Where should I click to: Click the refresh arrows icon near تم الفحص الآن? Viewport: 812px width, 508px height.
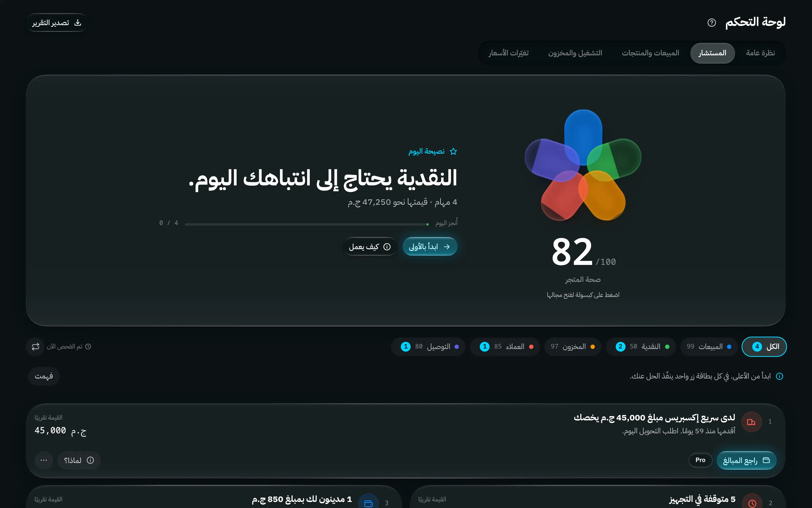35,346
